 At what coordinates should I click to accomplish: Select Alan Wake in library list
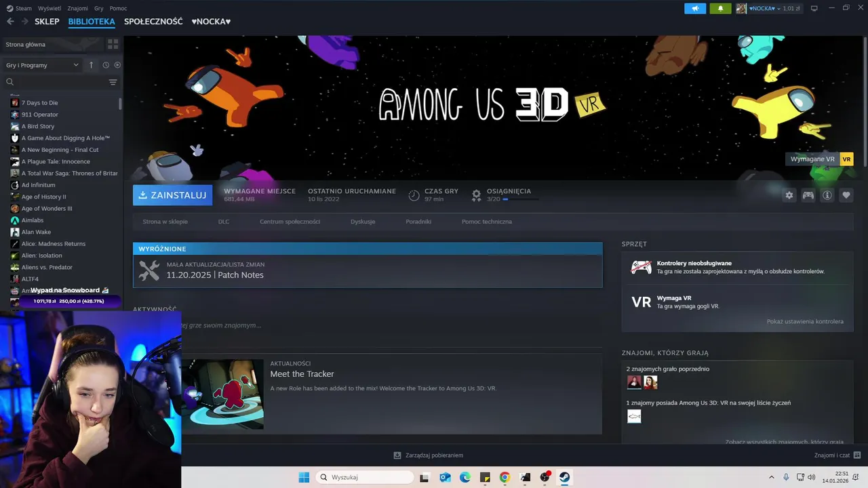click(36, 232)
